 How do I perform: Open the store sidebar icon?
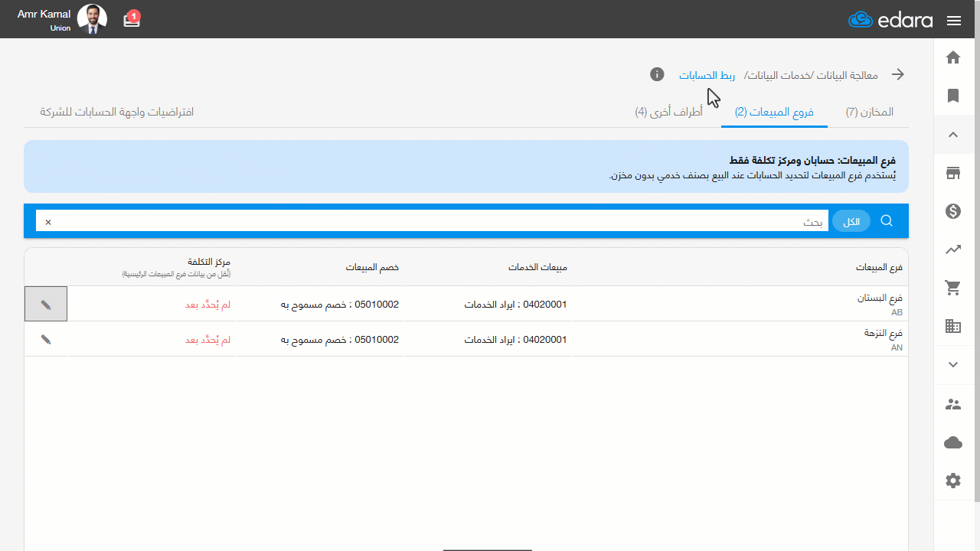tap(953, 173)
